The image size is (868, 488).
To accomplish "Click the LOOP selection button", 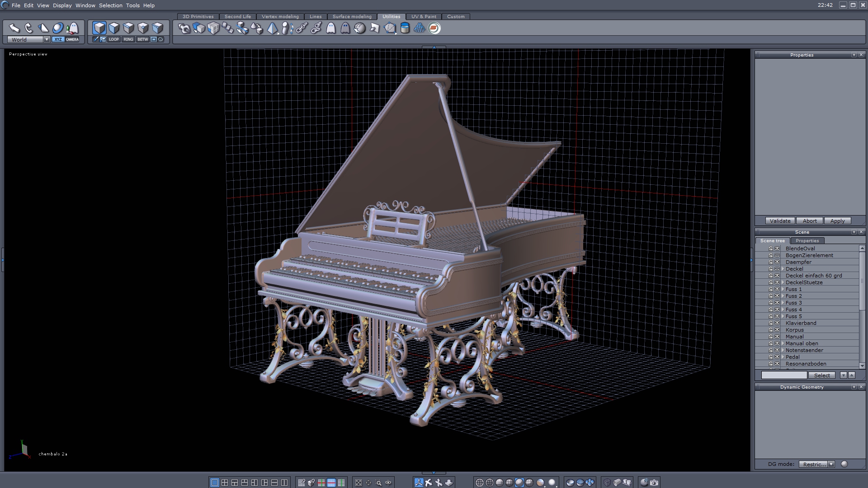I will tap(113, 39).
